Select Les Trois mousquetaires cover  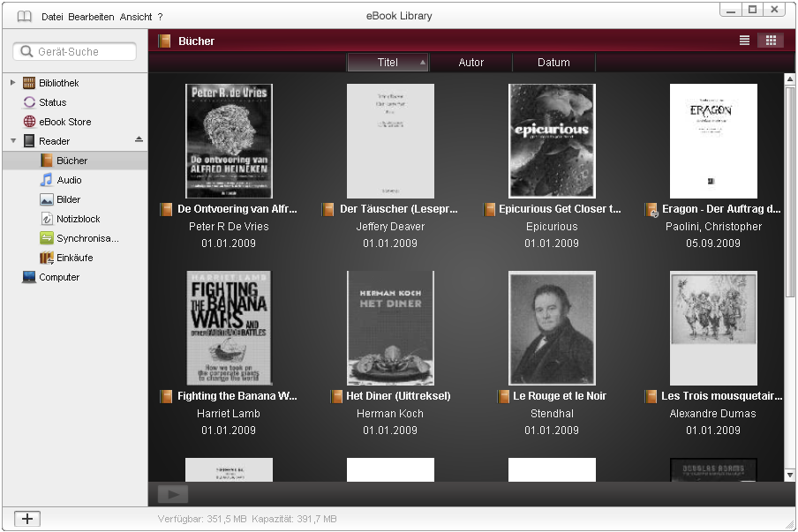click(713, 328)
